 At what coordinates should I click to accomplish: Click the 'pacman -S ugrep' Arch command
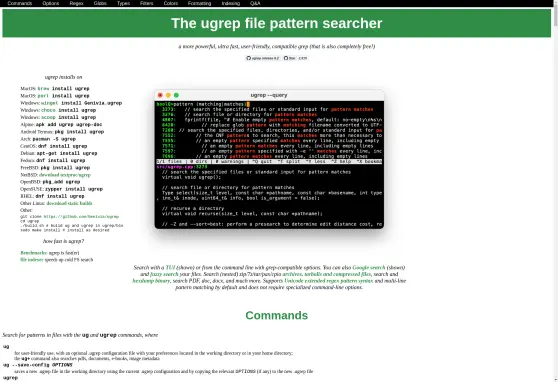tap(54, 139)
